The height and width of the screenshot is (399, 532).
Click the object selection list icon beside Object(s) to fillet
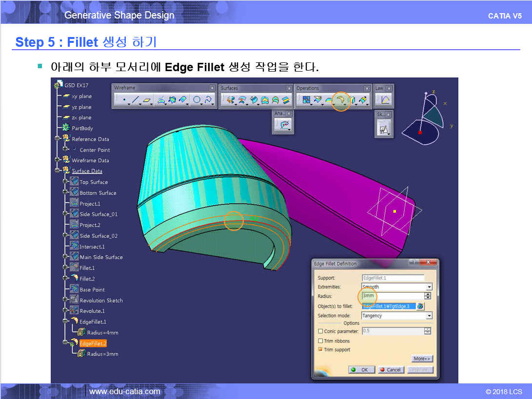(420, 306)
